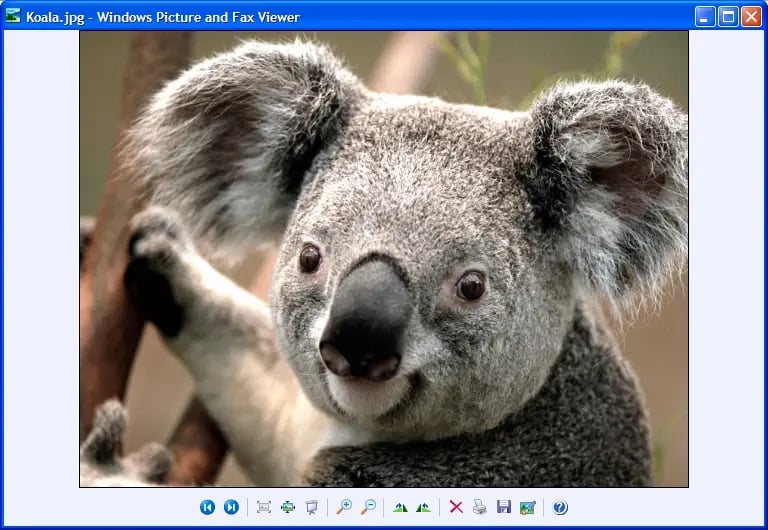Viewport: 768px width, 530px height.
Task: Open Help with the question mark icon
Action: 560,507
